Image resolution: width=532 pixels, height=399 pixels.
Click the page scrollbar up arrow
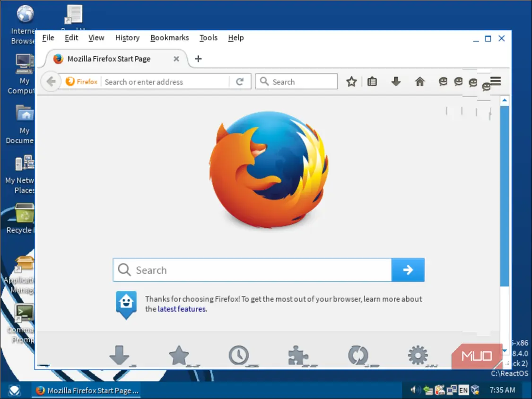pos(505,100)
